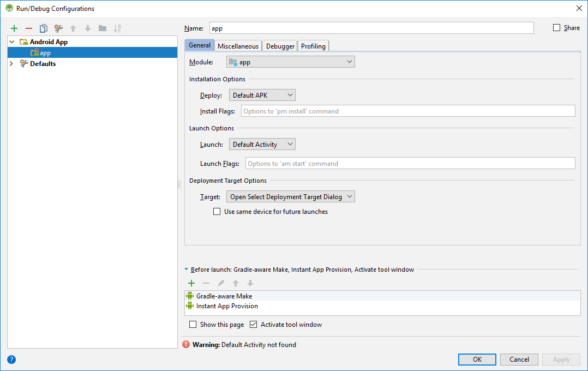Click the blue help question mark icon

(x=11, y=360)
